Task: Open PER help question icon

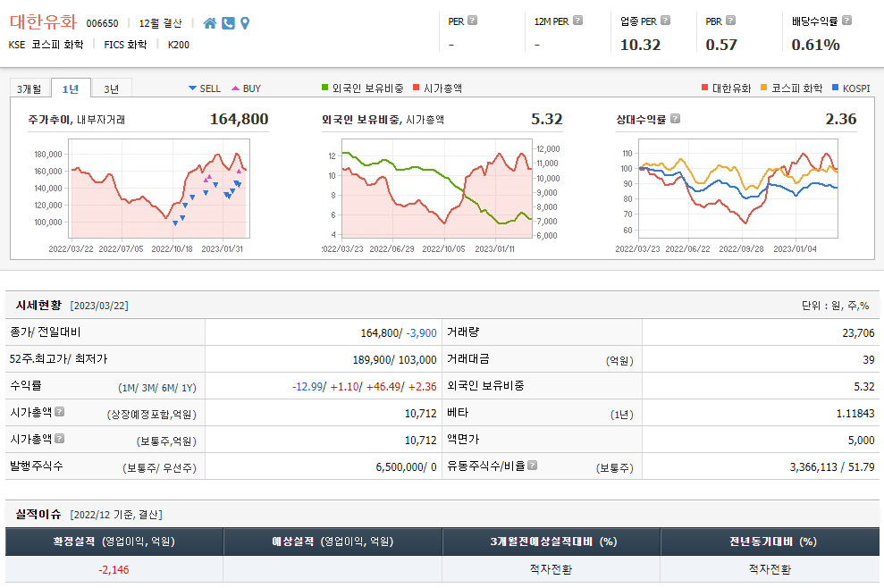Action: (x=473, y=21)
